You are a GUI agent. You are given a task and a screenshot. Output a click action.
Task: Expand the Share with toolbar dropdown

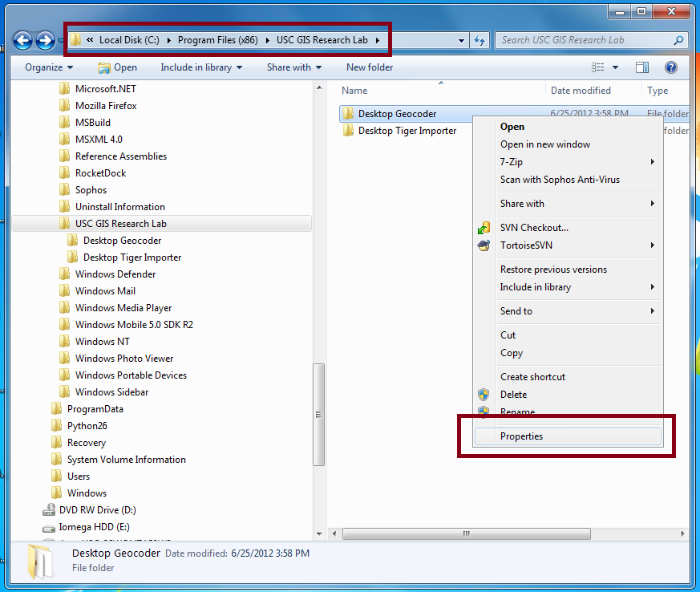[293, 67]
